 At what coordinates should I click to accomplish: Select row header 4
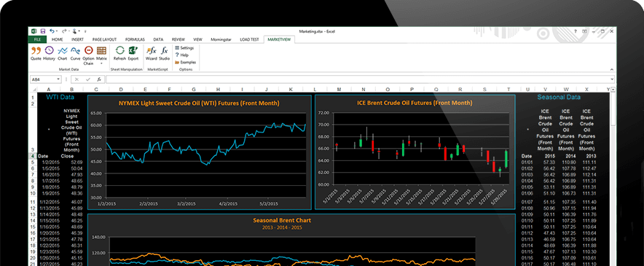33,156
